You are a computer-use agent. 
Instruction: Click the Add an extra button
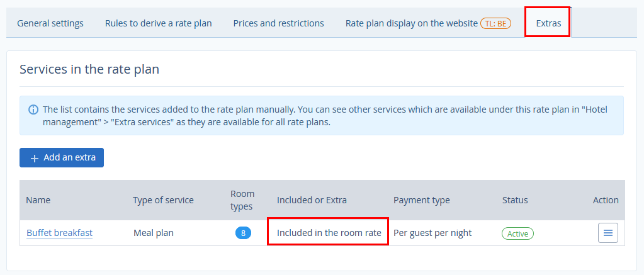tap(62, 158)
